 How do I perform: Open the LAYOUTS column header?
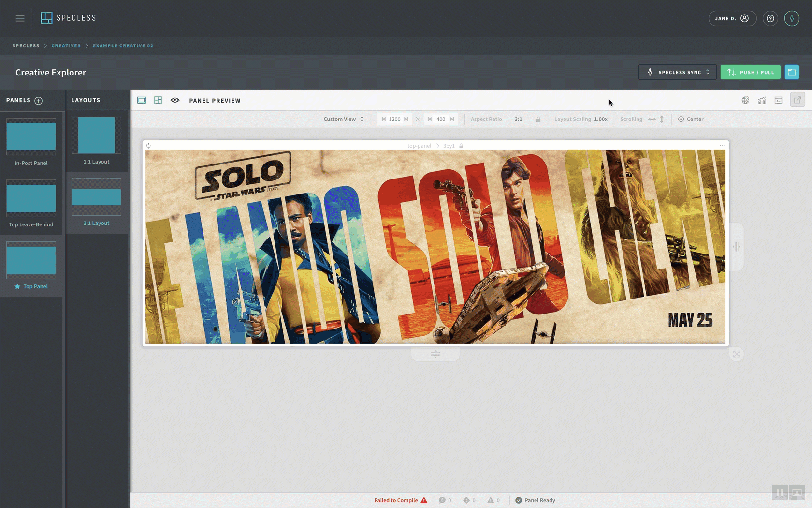pos(86,100)
